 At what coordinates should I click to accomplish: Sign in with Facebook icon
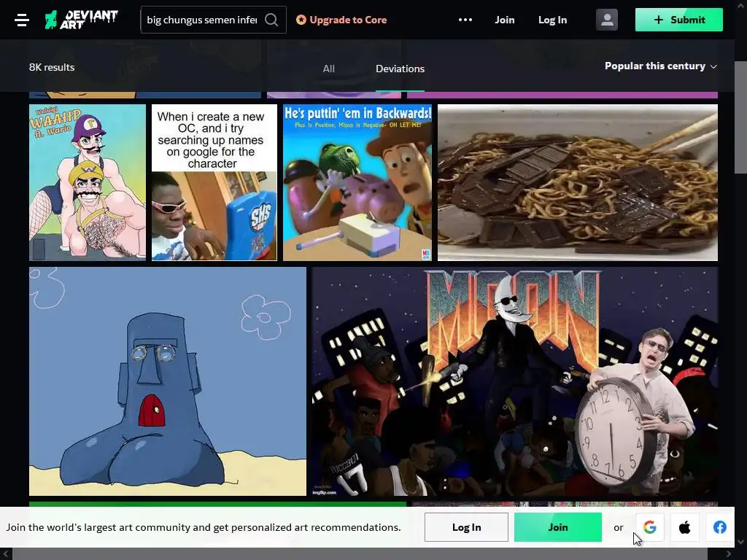[x=720, y=527]
